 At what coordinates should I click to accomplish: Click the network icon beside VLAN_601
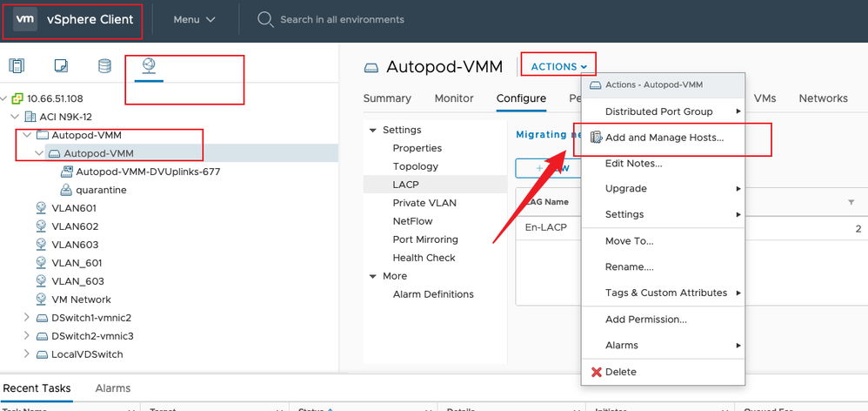click(x=42, y=263)
